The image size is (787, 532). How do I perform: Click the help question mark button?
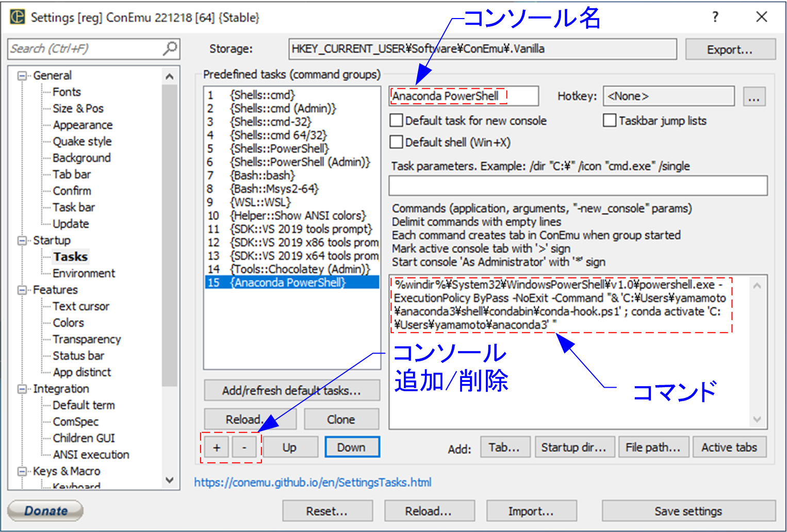715,17
